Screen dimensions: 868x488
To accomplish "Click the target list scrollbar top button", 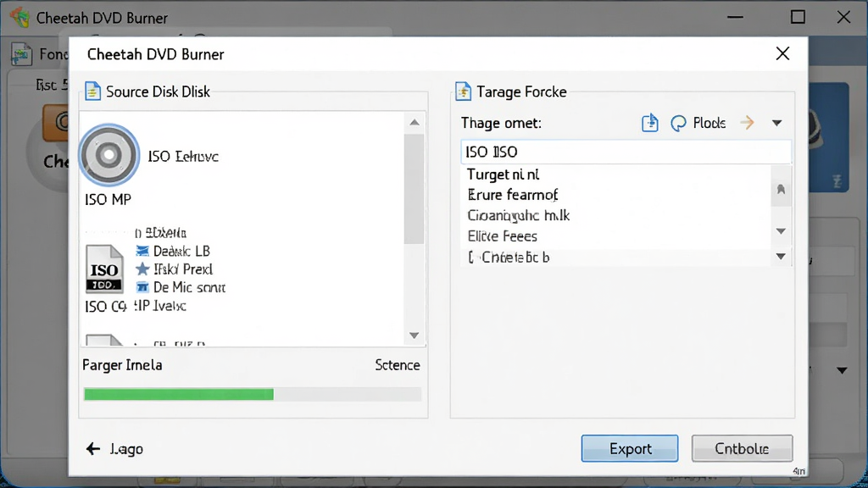I will (781, 189).
